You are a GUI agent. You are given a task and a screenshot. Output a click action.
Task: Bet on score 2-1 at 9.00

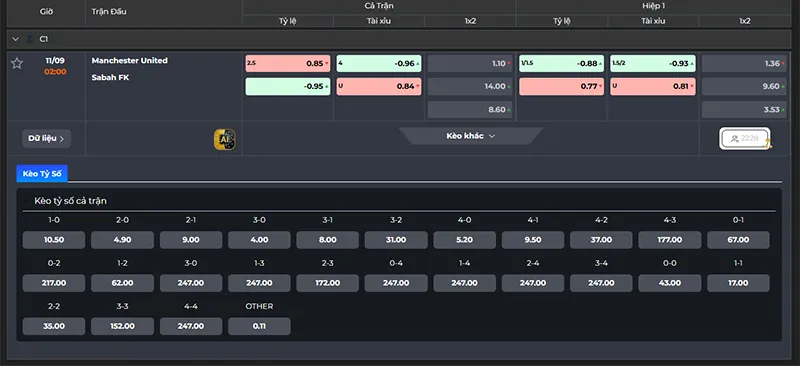pos(191,240)
